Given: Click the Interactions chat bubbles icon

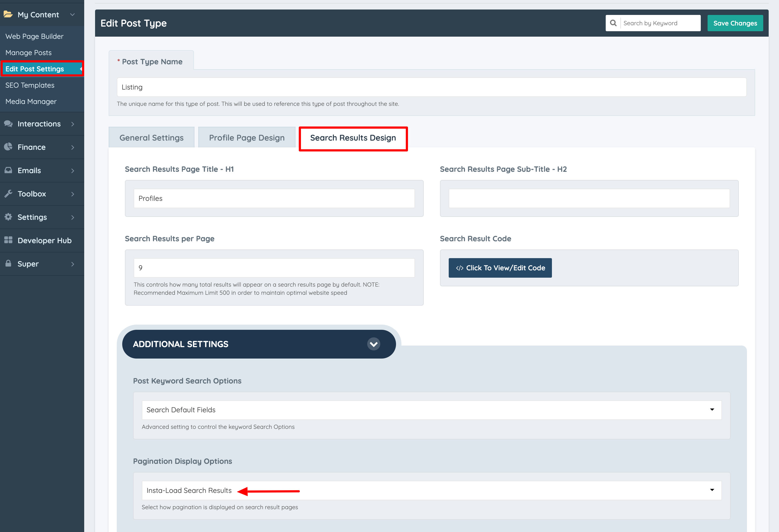Looking at the screenshot, I should 8,123.
